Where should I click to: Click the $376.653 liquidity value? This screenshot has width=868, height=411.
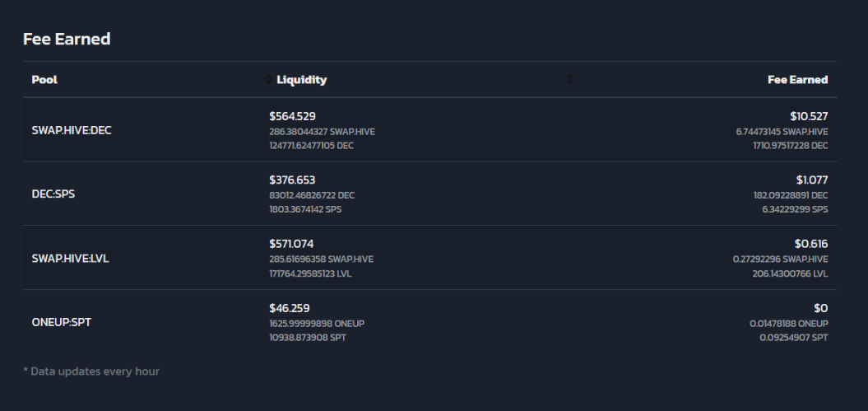pos(292,180)
